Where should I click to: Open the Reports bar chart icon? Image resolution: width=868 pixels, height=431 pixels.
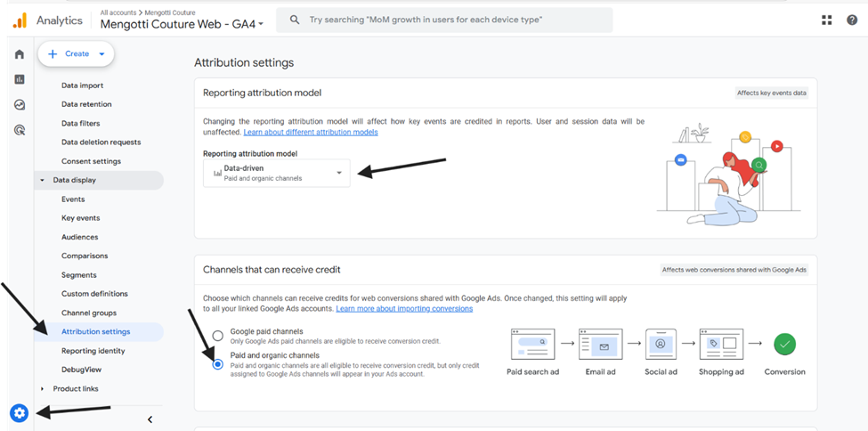(20, 79)
